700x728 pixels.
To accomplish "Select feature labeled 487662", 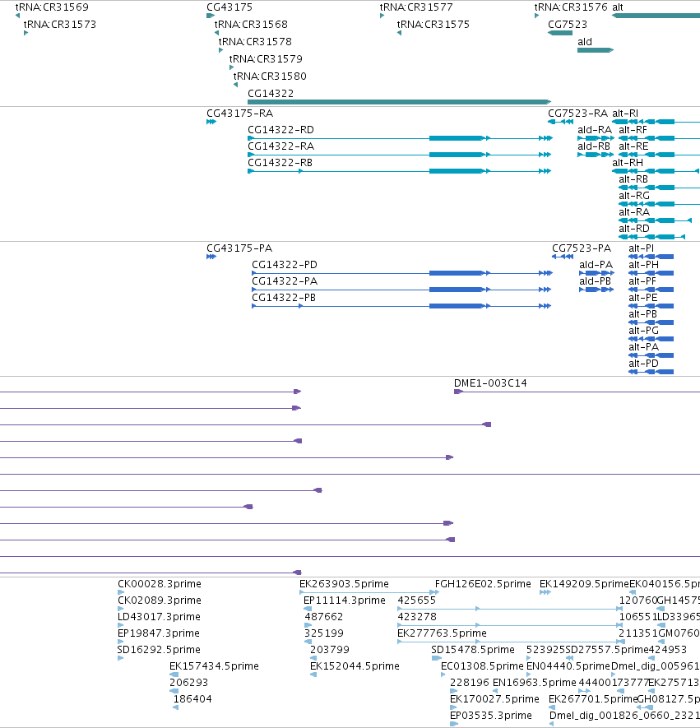I will point(323,617).
